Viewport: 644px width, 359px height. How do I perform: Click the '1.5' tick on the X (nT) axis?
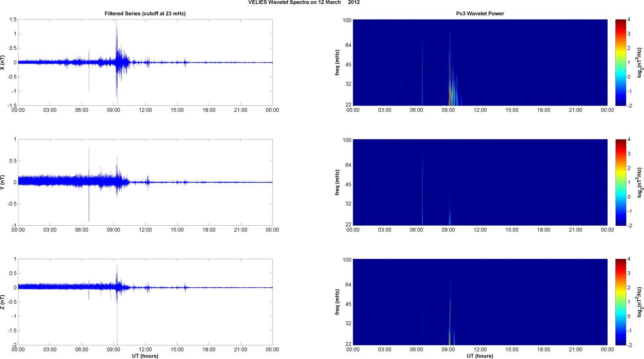(x=13, y=20)
